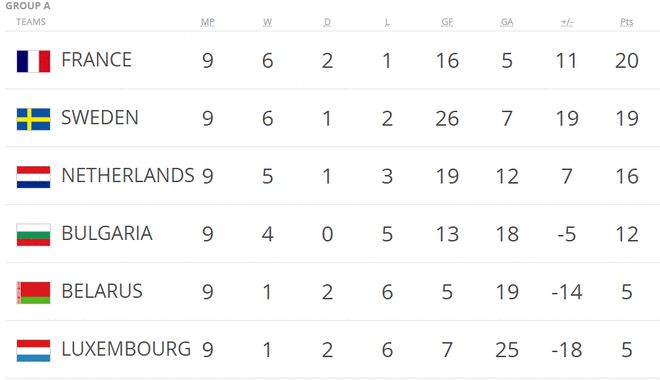Open the FRANCE team link

coord(96,60)
